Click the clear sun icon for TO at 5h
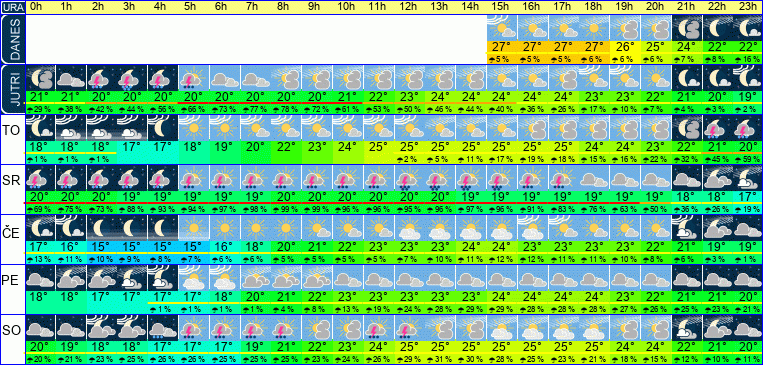Viewport: 763px width, 365px height. (x=194, y=128)
